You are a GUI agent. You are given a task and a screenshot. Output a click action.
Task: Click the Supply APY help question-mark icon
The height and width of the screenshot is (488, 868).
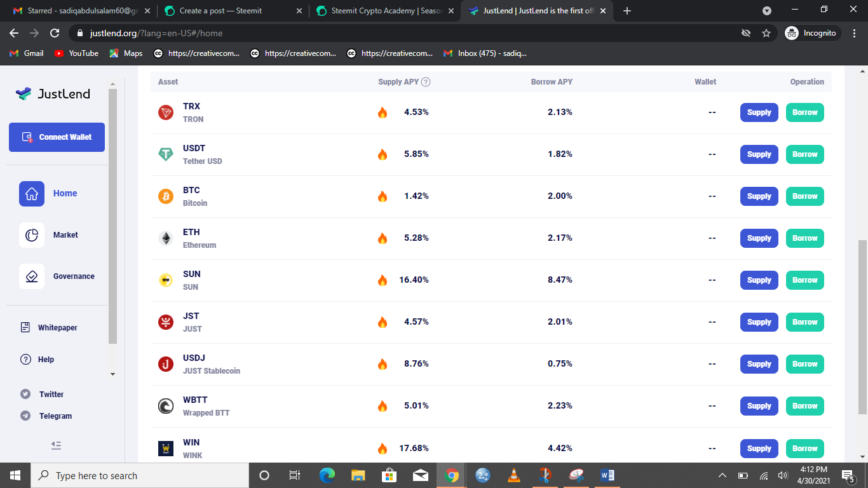pos(426,82)
